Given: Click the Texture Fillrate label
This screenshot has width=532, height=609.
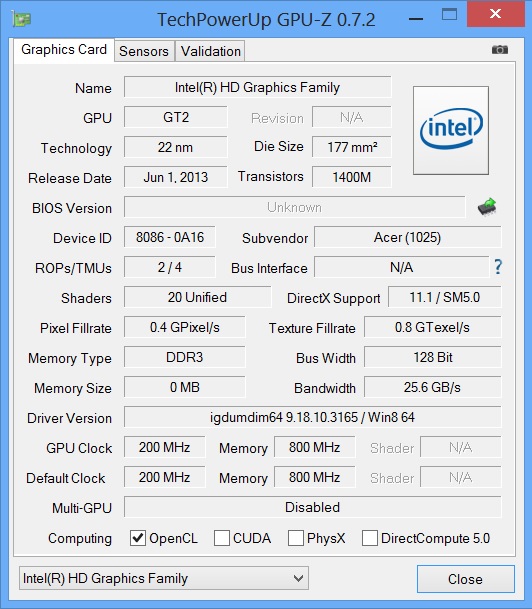Looking at the screenshot, I should coord(312,328).
